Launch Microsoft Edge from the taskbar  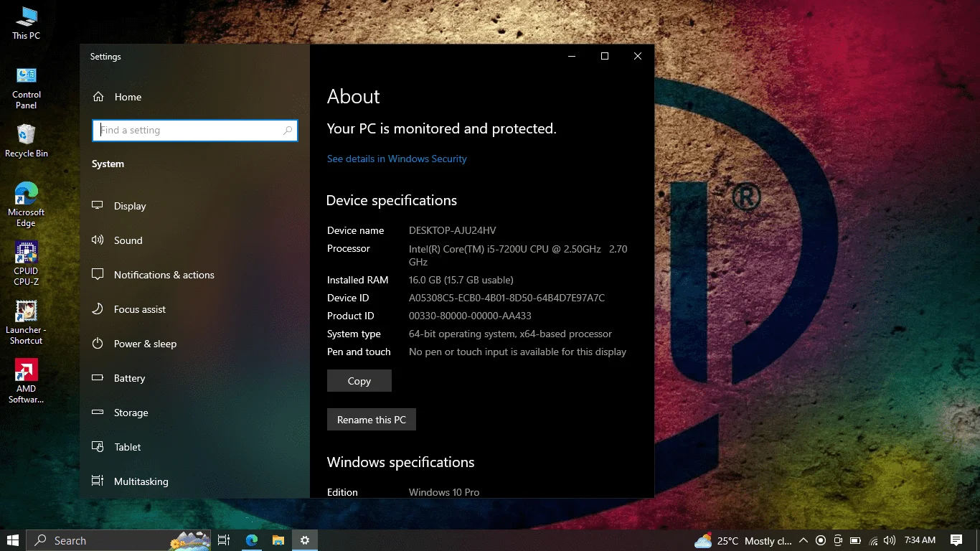coord(251,540)
